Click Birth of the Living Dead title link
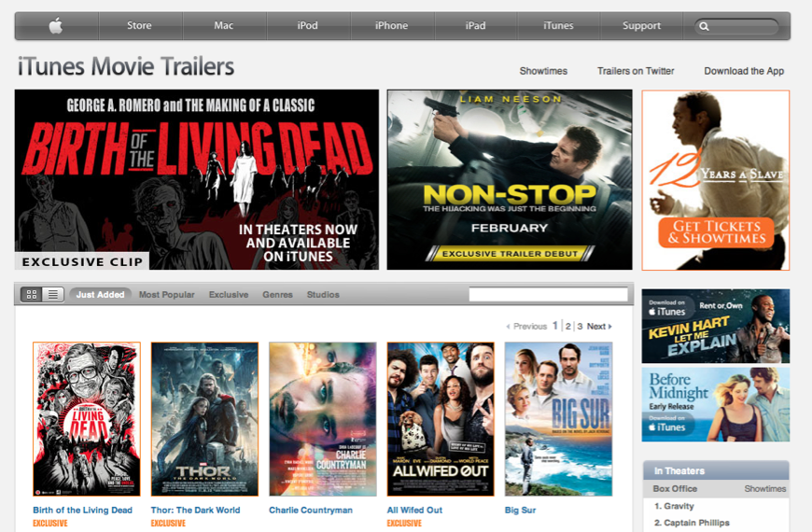812x532 pixels. tap(83, 511)
